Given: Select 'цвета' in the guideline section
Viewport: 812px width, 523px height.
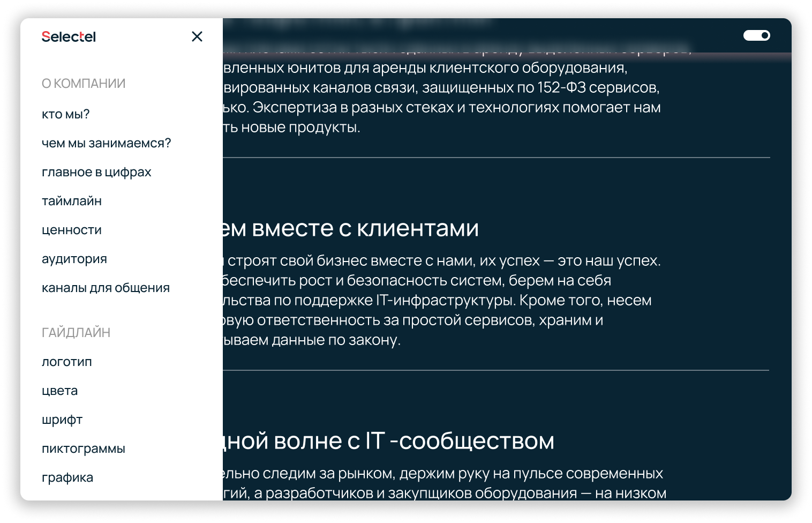Looking at the screenshot, I should (59, 390).
